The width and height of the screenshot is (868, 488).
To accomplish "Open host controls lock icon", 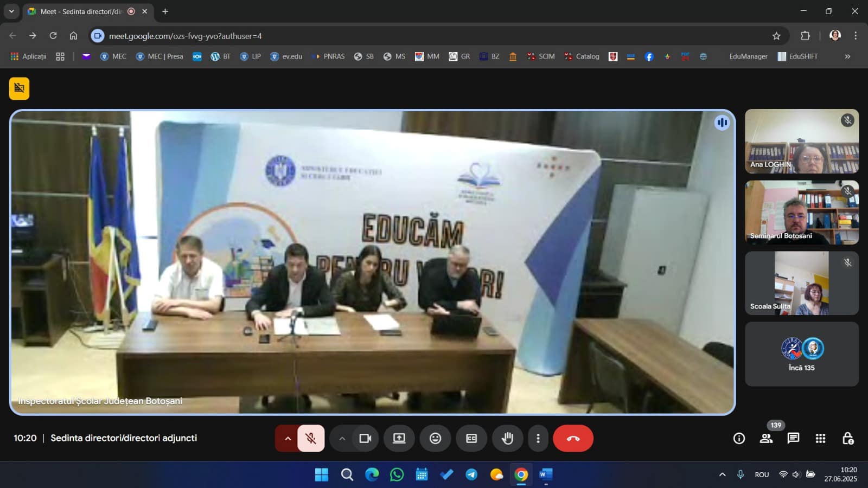I will 847,438.
